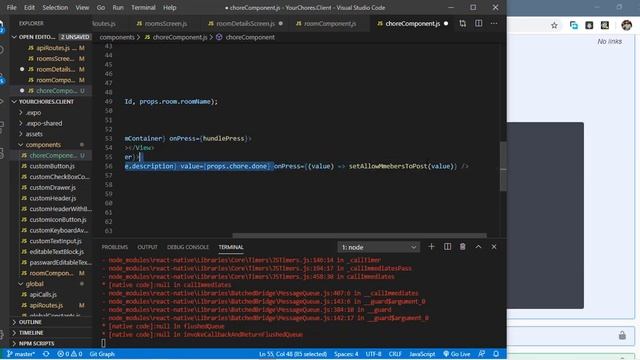Click the open changes compare icon

pyautogui.click(x=462, y=24)
